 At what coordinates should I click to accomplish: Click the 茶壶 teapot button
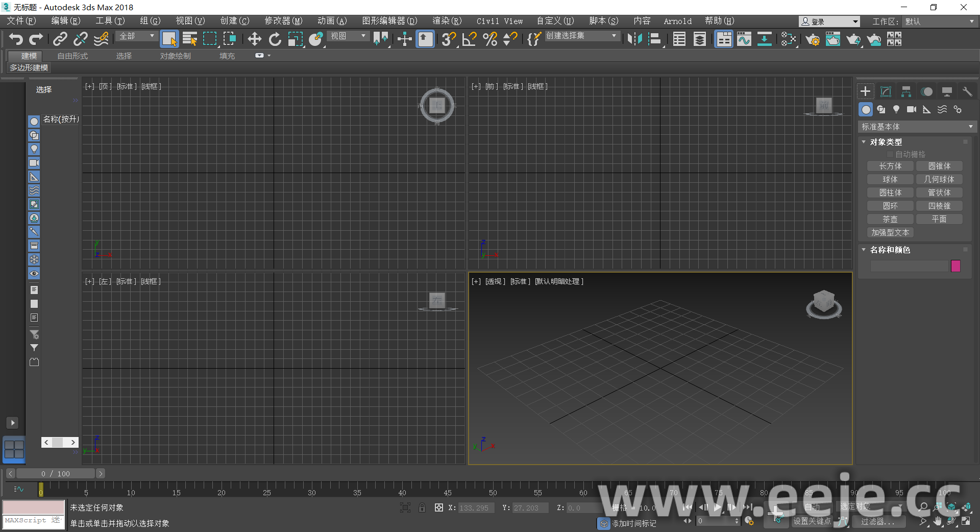(890, 219)
